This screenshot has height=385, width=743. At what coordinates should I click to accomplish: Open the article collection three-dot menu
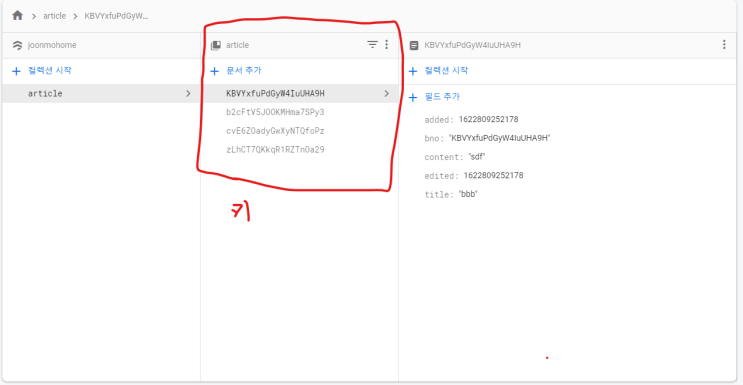tap(387, 45)
